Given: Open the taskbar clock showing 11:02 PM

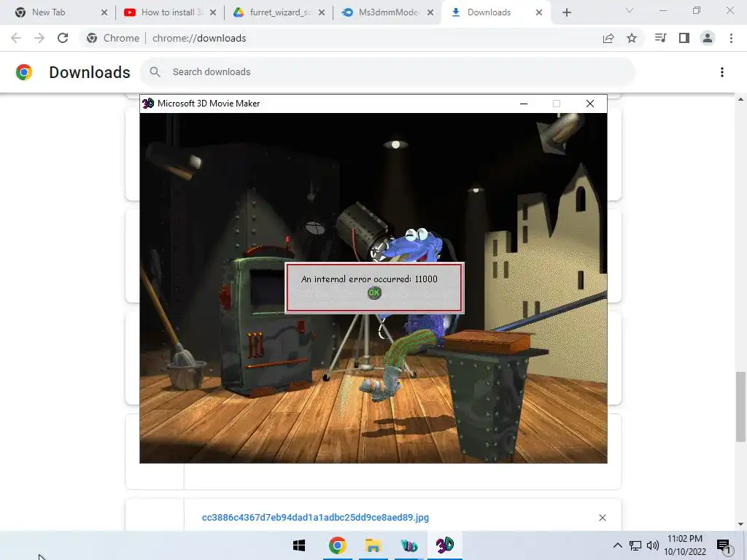Looking at the screenshot, I should 684,545.
